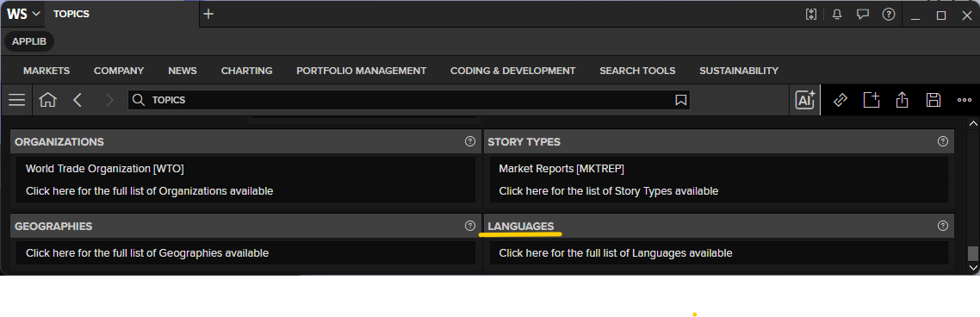Screen dimensions: 980x317
Task: Open full list of Geographies link
Action: (147, 253)
